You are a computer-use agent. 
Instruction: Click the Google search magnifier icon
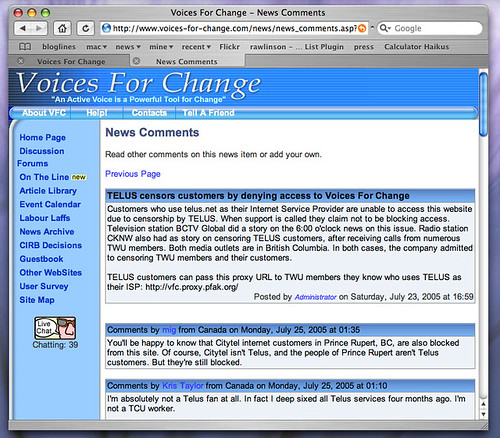tap(385, 28)
